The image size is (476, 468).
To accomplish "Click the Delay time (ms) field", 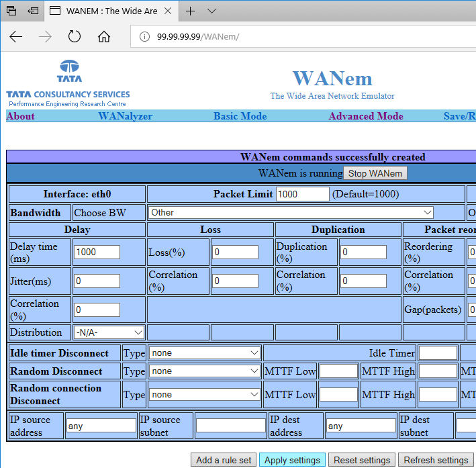I will (x=97, y=252).
